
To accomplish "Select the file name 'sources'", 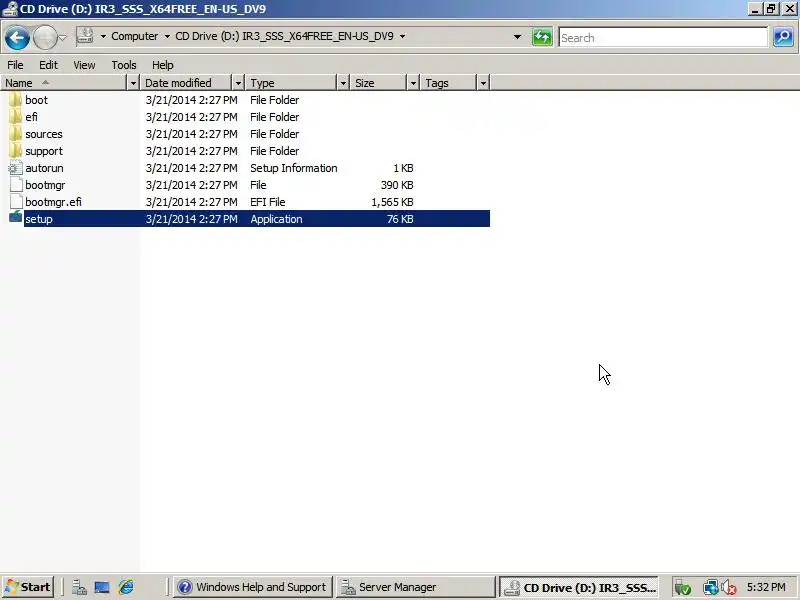I will (44, 134).
